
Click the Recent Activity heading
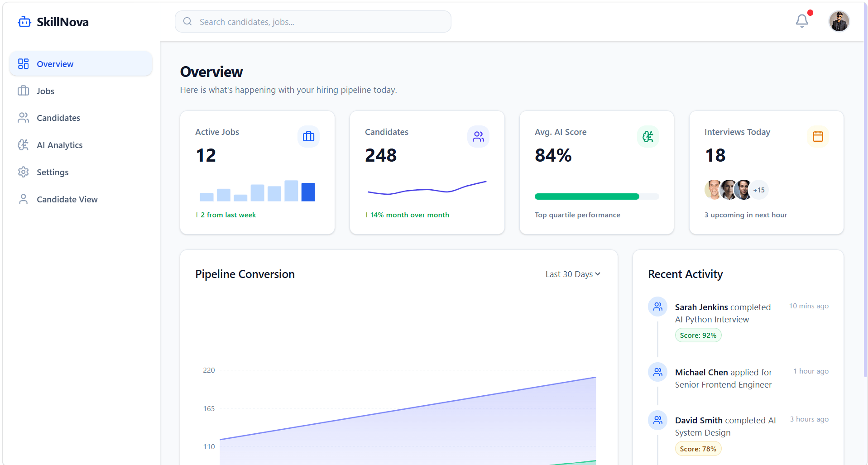pos(686,274)
